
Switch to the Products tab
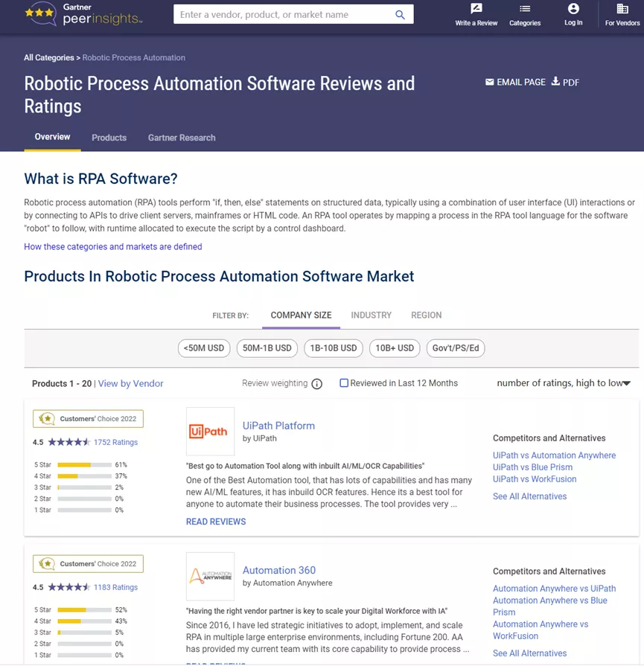(x=109, y=138)
